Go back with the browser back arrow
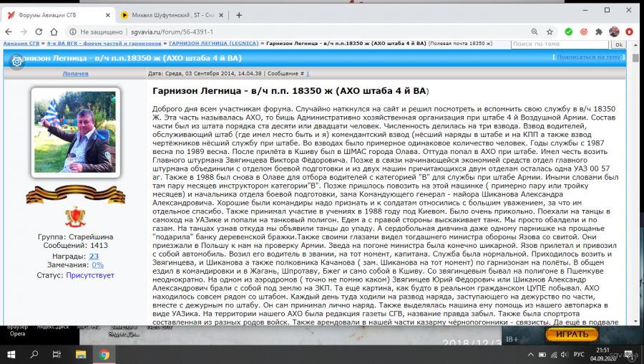Image resolution: width=644 pixels, height=364 pixels. pos(9,32)
